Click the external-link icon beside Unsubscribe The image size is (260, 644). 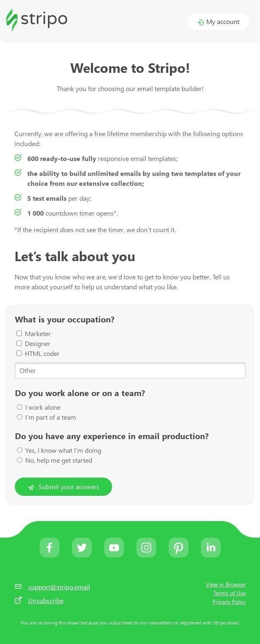[18, 600]
